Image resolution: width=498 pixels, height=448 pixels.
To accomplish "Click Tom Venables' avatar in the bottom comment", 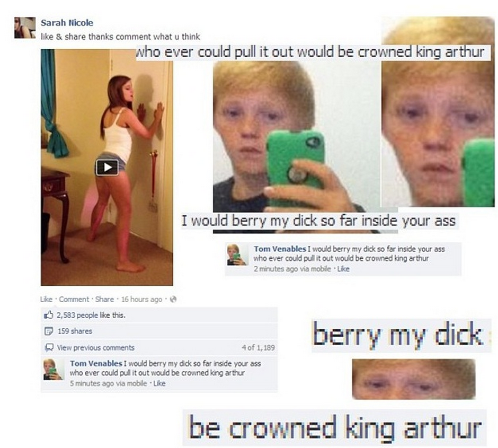I will click(x=54, y=369).
